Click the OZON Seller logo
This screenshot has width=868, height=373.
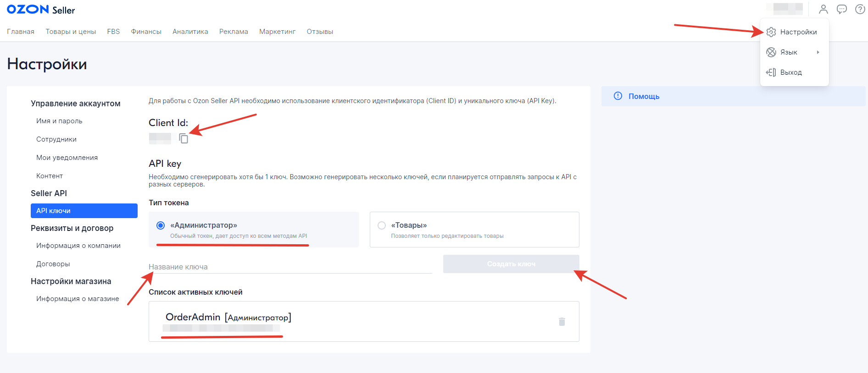point(40,10)
